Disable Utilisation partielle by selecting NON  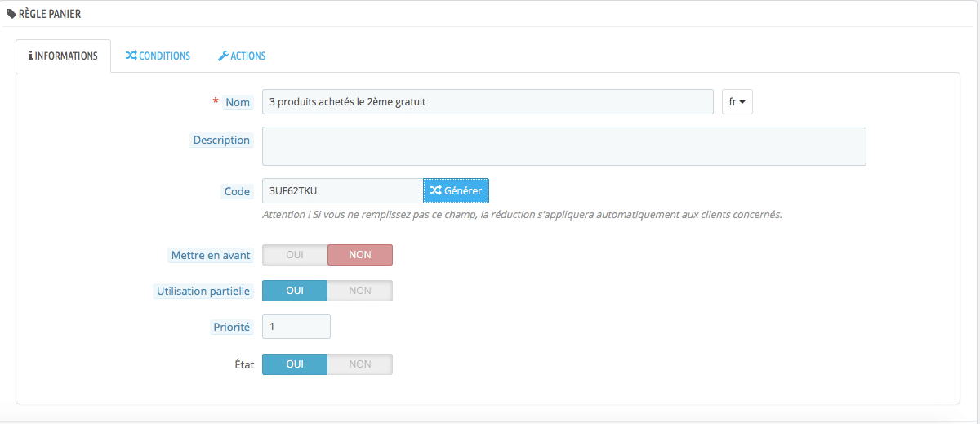coord(359,291)
